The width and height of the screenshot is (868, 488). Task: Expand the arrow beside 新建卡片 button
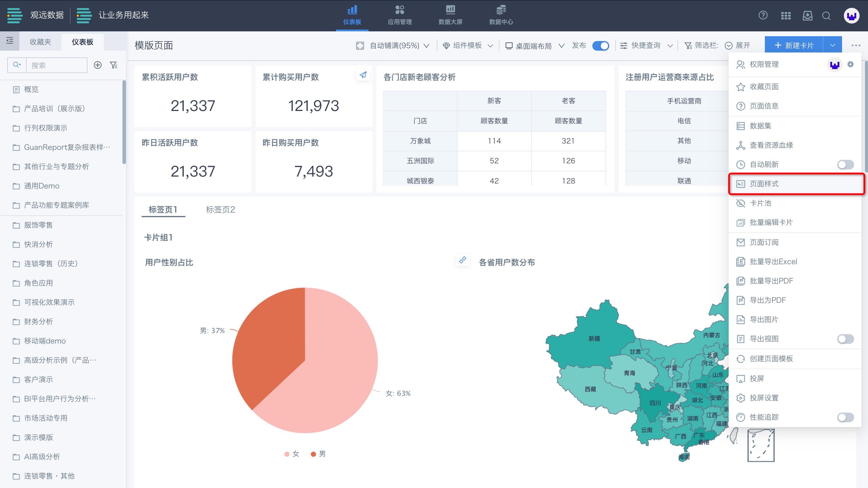[832, 45]
